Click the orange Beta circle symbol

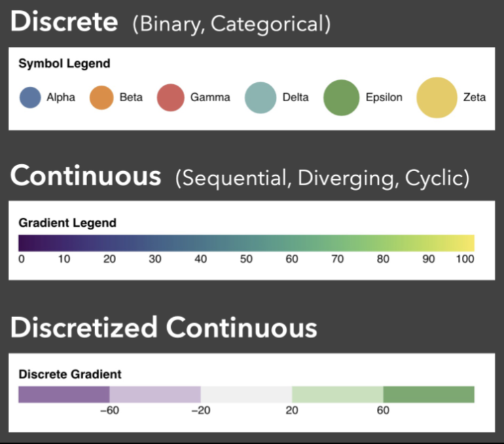(102, 97)
